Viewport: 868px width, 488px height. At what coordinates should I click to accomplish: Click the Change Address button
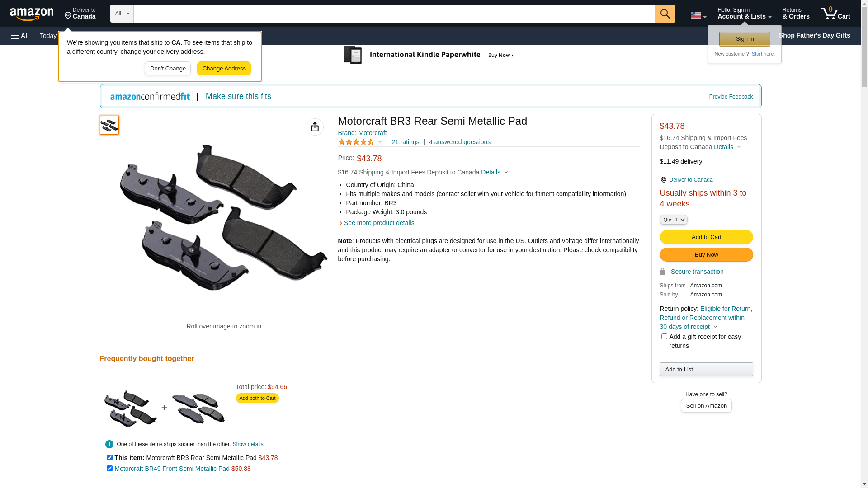tap(224, 69)
